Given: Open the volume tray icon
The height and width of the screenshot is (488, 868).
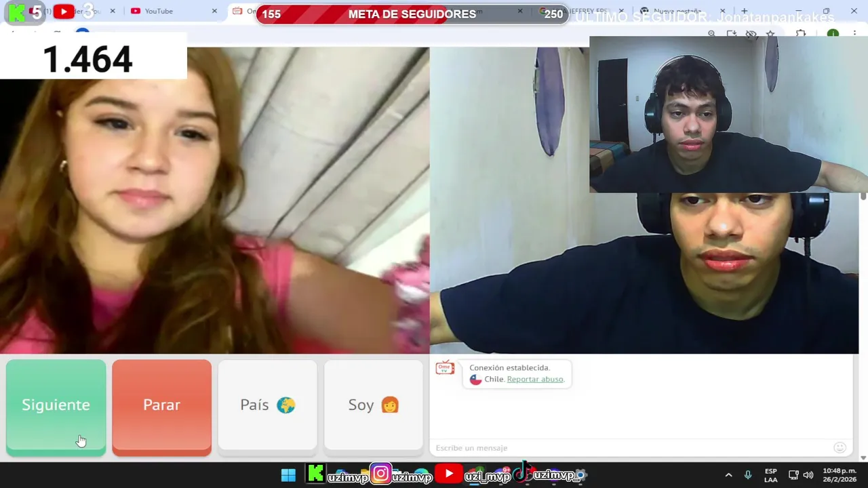Looking at the screenshot, I should (808, 475).
